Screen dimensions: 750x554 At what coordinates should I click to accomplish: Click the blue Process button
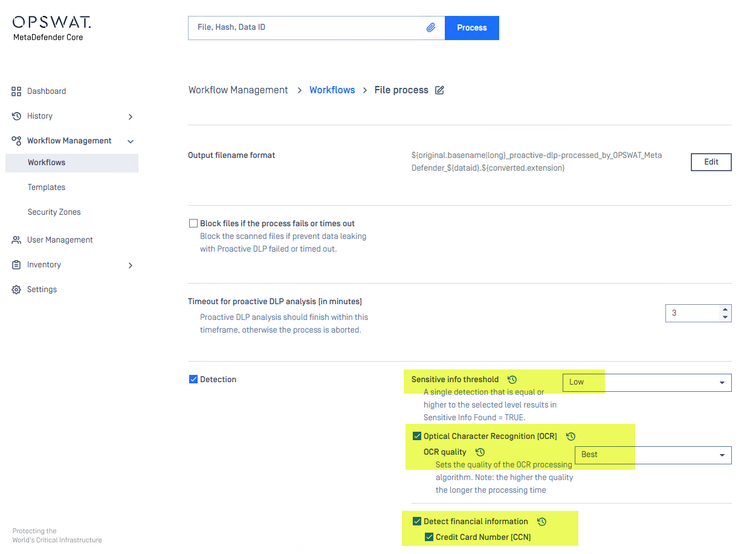[472, 28]
